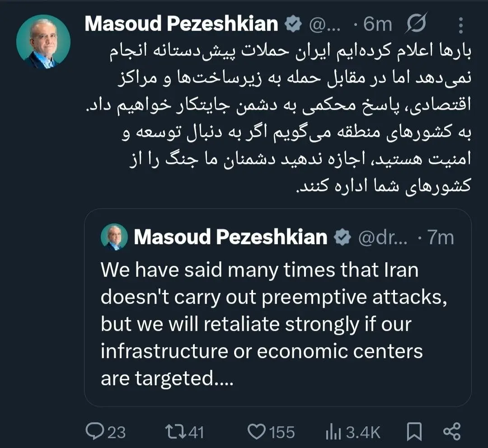The height and width of the screenshot is (448, 488).
Task: Open the 6m timestamp link
Action: point(377,24)
